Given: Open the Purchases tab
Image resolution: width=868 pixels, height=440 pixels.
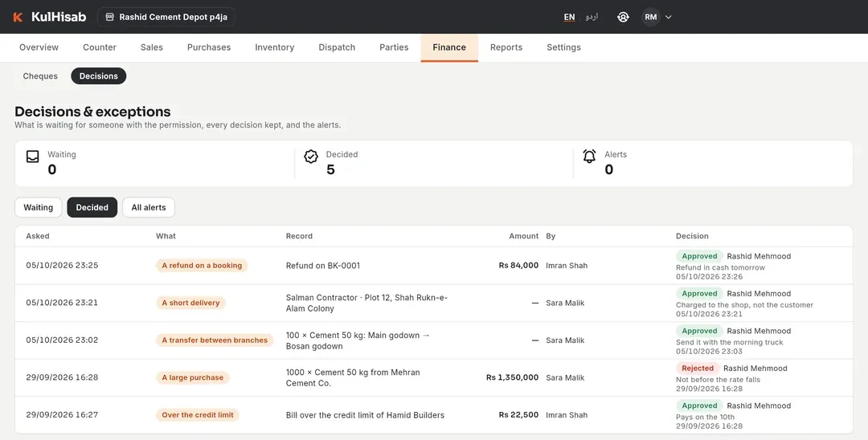Looking at the screenshot, I should point(209,47).
